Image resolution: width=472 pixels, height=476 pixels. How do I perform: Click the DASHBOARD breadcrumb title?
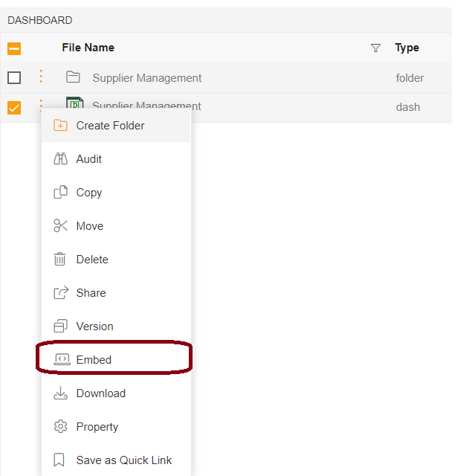(39, 20)
